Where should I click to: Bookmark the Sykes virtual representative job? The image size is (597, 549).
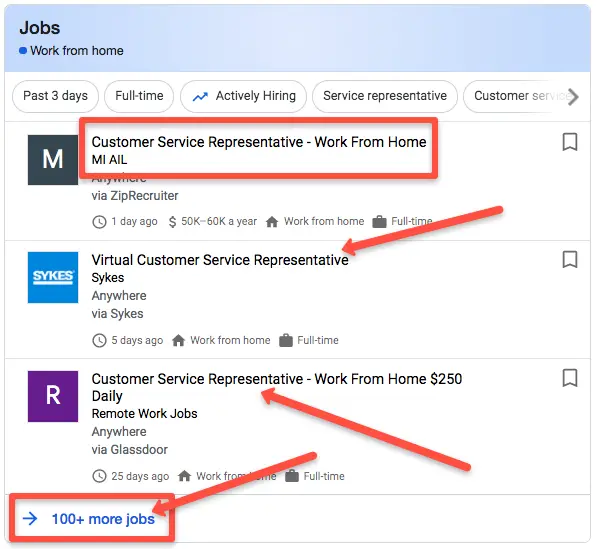[570, 260]
